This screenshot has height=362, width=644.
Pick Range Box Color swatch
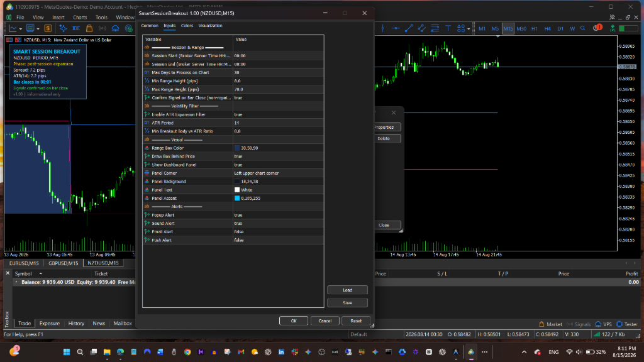tap(237, 148)
